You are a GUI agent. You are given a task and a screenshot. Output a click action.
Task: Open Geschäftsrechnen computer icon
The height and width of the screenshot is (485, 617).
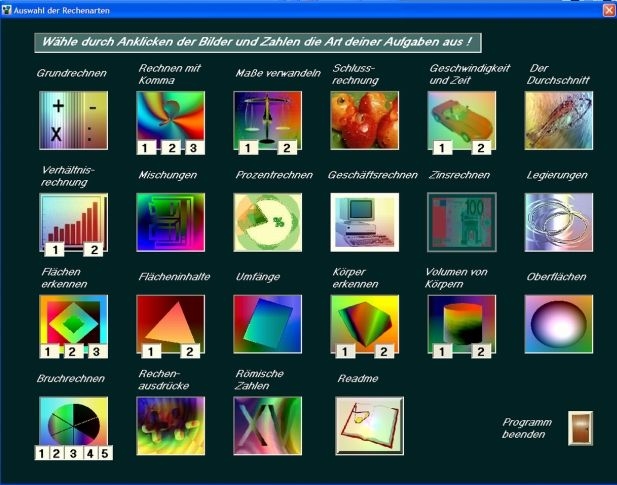tap(365, 222)
